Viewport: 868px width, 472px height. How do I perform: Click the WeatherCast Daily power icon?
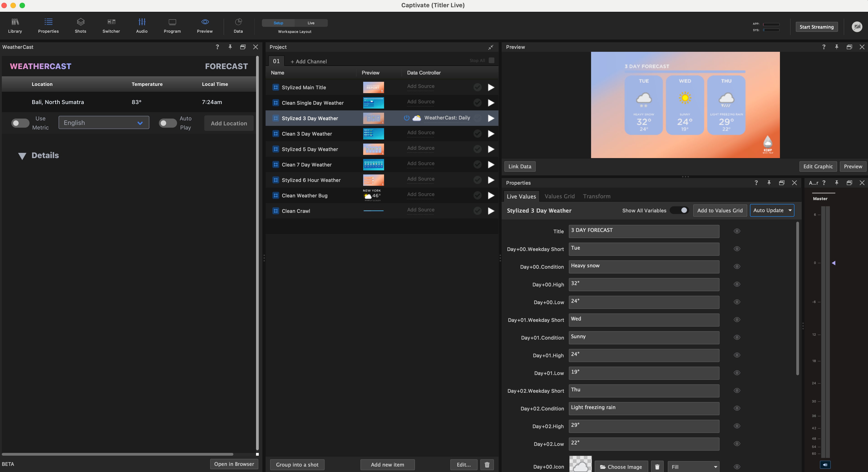pos(406,118)
